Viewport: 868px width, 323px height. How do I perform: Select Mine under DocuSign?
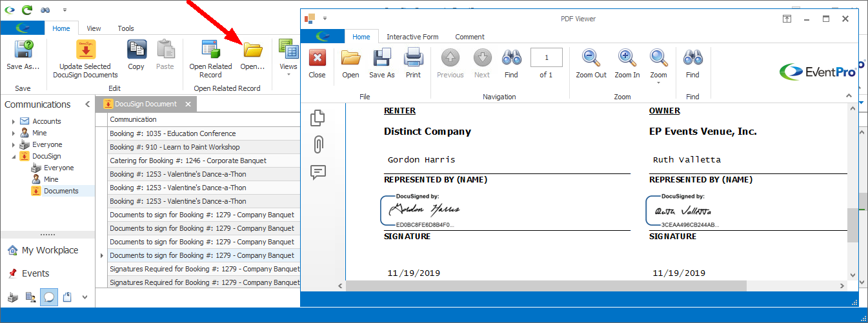[51, 179]
